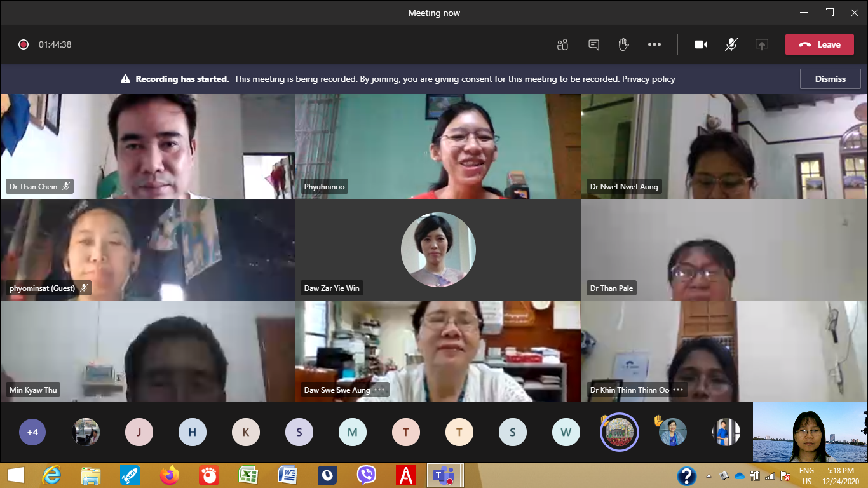Select Dr Than Chein's video tile

pyautogui.click(x=147, y=146)
